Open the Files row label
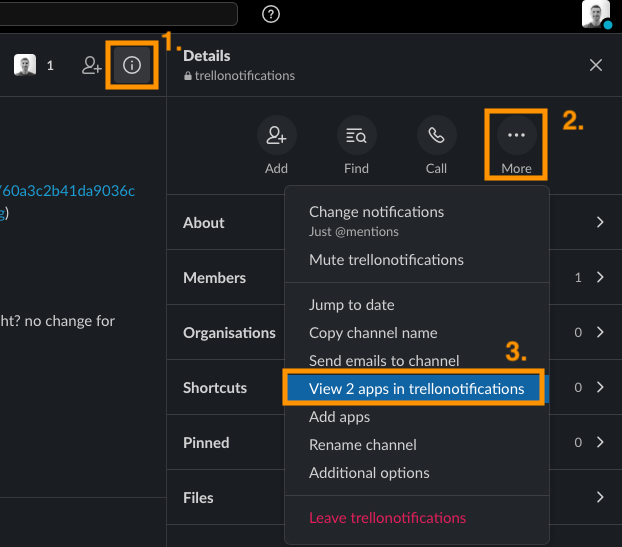 coord(198,498)
